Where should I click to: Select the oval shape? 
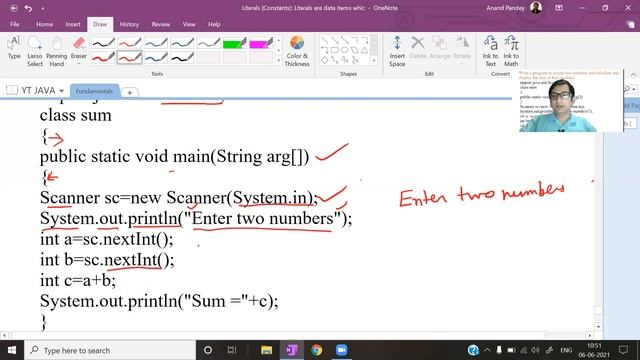click(x=345, y=50)
